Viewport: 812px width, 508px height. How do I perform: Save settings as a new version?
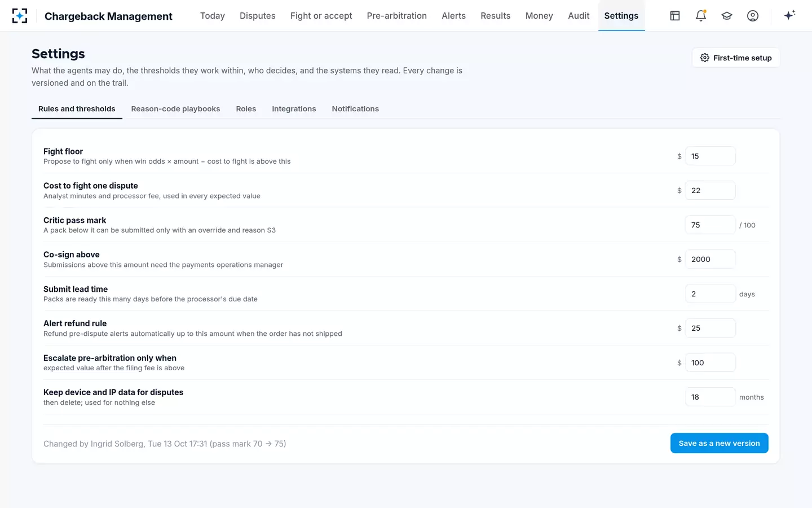pos(719,443)
